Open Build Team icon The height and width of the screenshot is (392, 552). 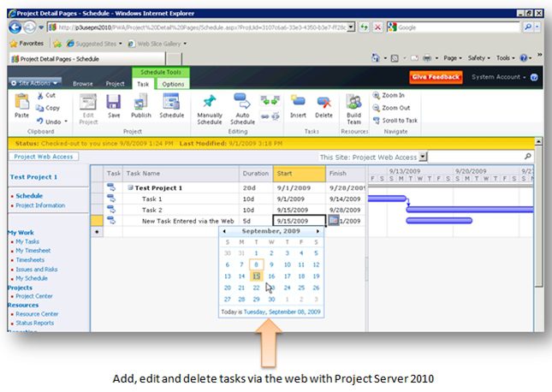coord(353,102)
